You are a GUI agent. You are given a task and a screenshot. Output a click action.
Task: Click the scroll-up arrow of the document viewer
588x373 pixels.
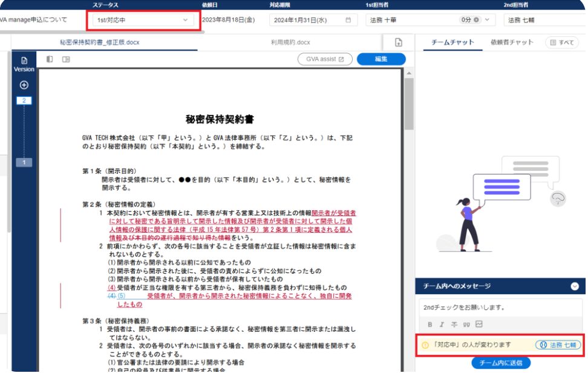409,73
